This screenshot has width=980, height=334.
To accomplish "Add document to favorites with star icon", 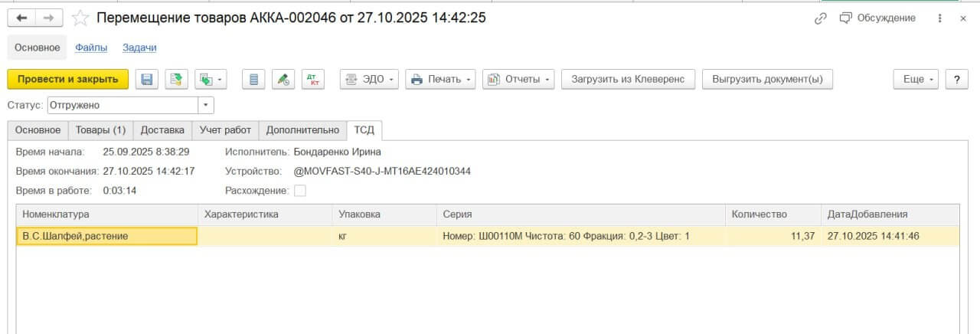I will 80,18.
